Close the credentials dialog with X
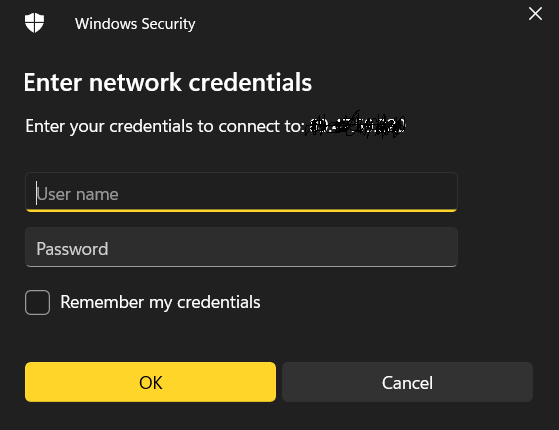Image resolution: width=559 pixels, height=430 pixels. [x=535, y=14]
